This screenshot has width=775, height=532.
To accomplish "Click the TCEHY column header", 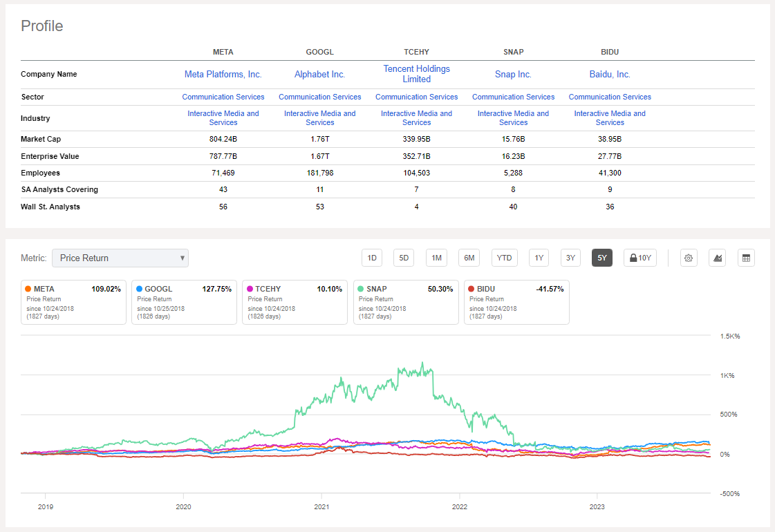I will [x=417, y=52].
